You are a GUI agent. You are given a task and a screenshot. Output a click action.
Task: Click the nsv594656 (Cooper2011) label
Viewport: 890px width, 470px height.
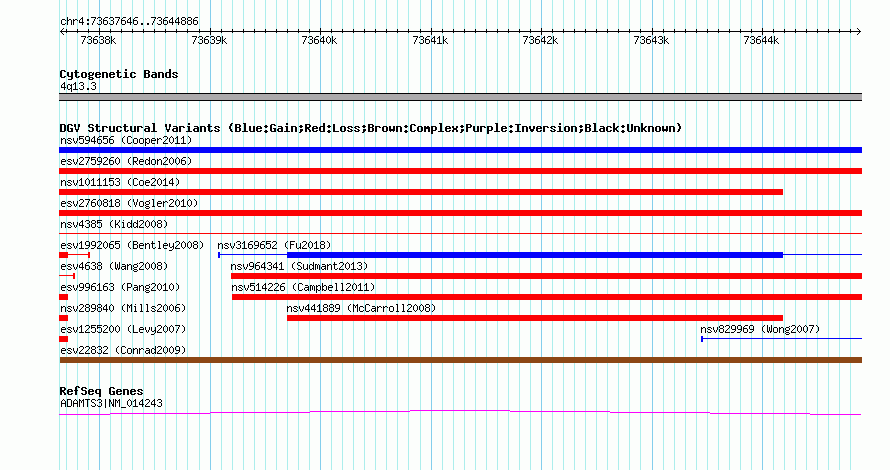[126, 140]
